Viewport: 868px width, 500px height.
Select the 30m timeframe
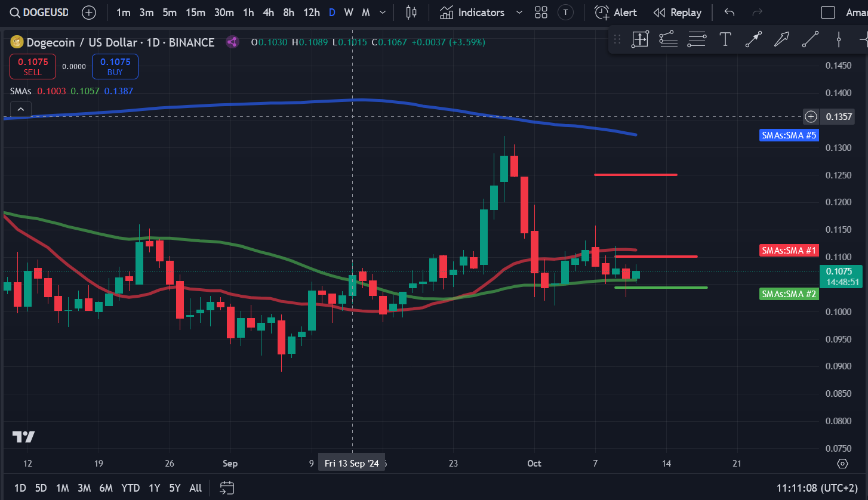[x=224, y=13]
